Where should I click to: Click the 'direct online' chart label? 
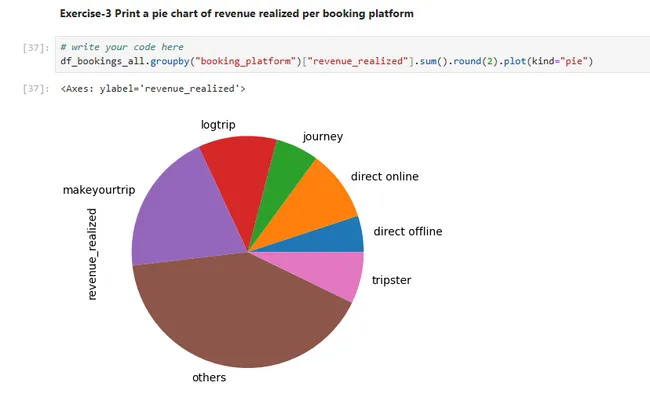(x=384, y=177)
